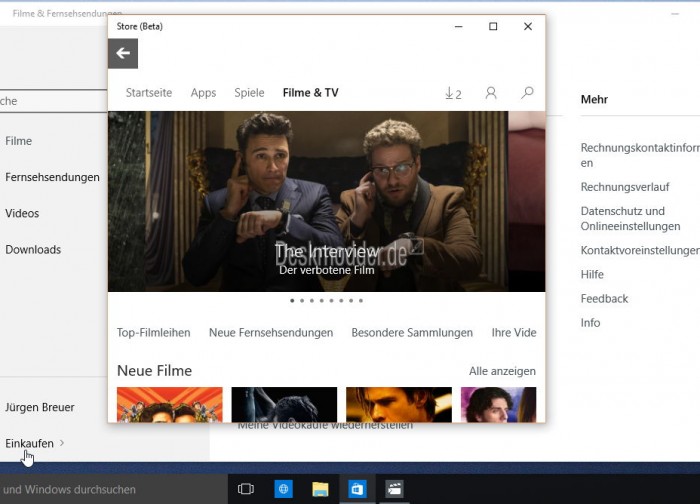
Task: Switch to the Spiele tab
Action: point(249,93)
